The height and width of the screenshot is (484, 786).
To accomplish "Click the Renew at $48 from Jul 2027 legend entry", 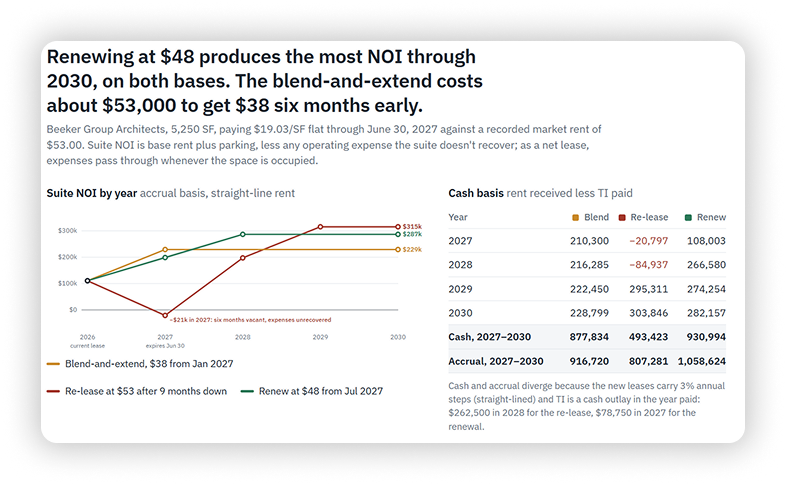I will pyautogui.click(x=312, y=391).
